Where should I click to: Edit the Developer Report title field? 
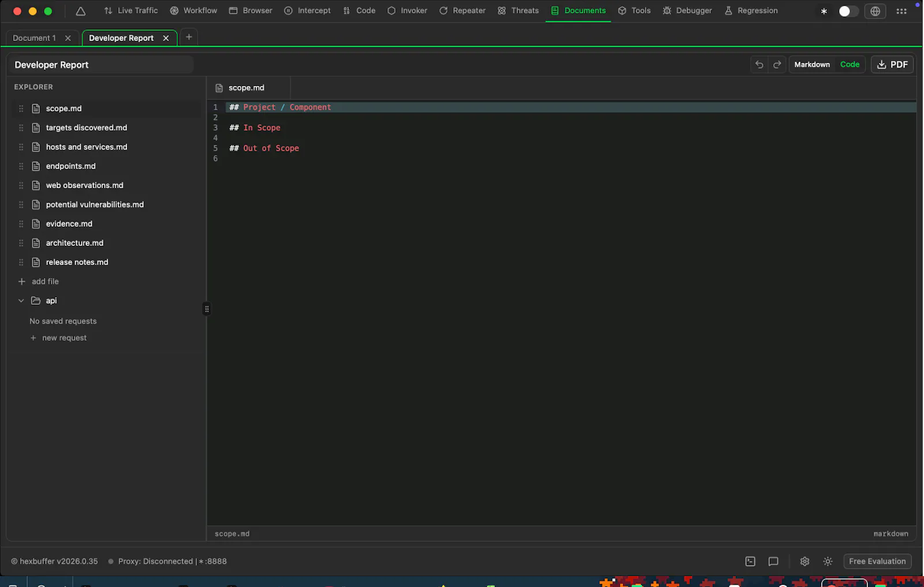tap(100, 65)
